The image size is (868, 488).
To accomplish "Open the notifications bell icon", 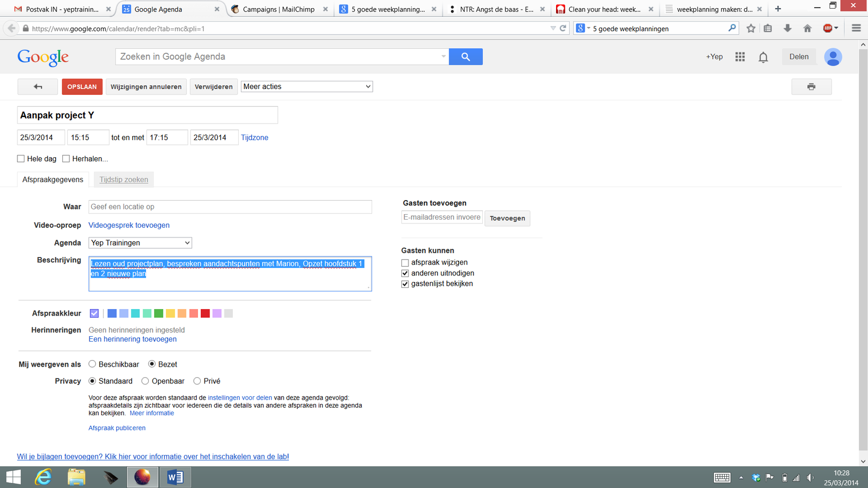I will click(763, 57).
